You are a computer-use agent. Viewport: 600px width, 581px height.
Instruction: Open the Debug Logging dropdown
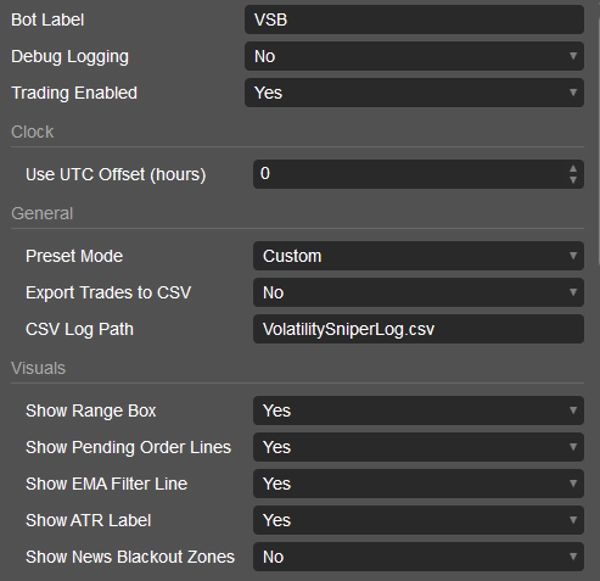click(413, 57)
